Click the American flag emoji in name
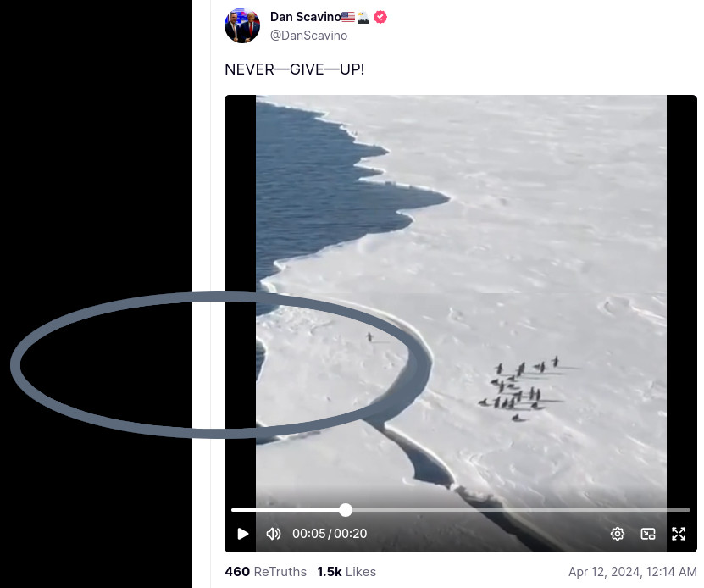Image resolution: width=704 pixels, height=588 pixels. 348,17
